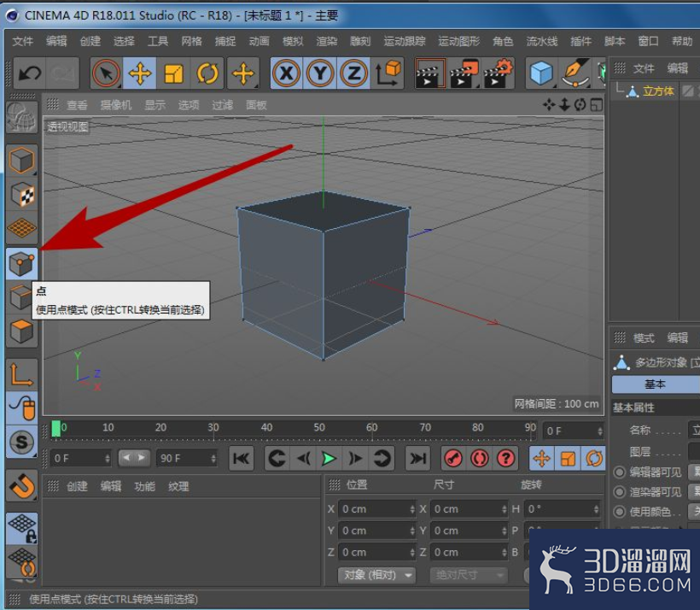Click viewport pan navigation icon
This screenshot has width=700, height=610.
coord(549,105)
